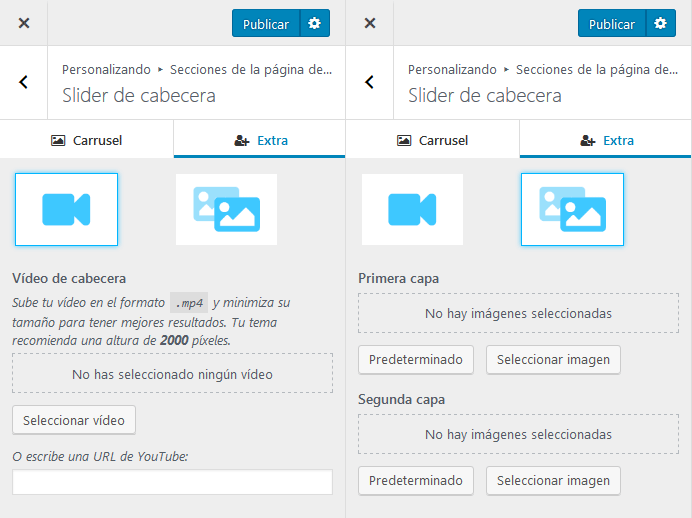The height and width of the screenshot is (518, 692).
Task: Go back using right panel chevron
Action: click(x=370, y=82)
